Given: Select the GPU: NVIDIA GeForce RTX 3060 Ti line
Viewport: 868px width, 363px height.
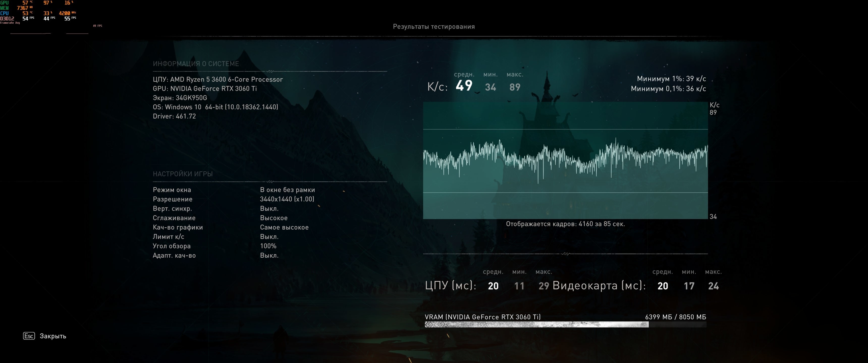Looking at the screenshot, I should (x=205, y=88).
